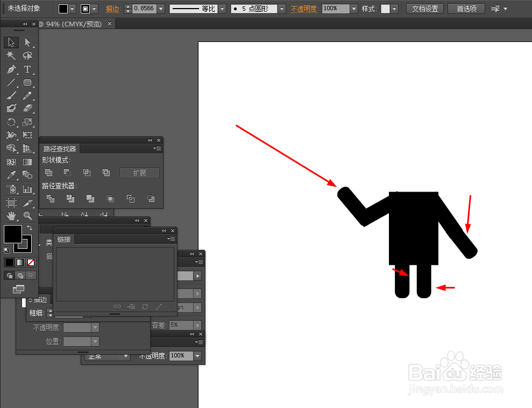Select the Line Segment tool
532x408 pixels.
(11, 82)
